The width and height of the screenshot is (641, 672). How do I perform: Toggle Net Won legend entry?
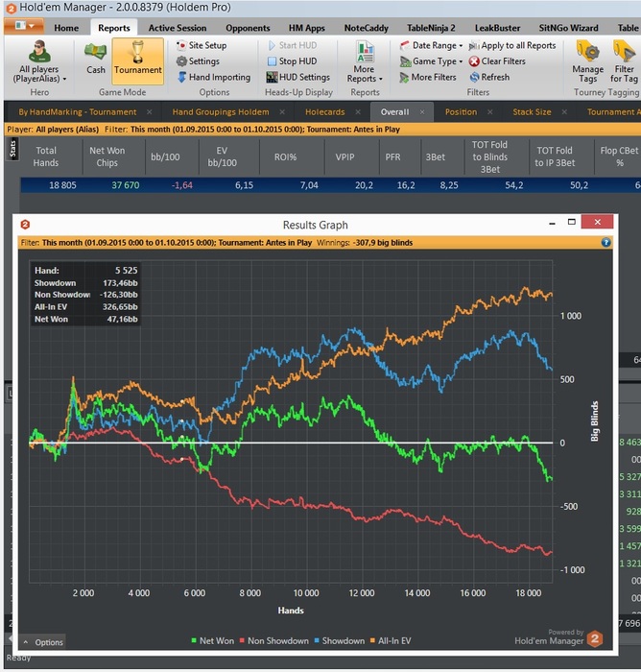coord(212,641)
